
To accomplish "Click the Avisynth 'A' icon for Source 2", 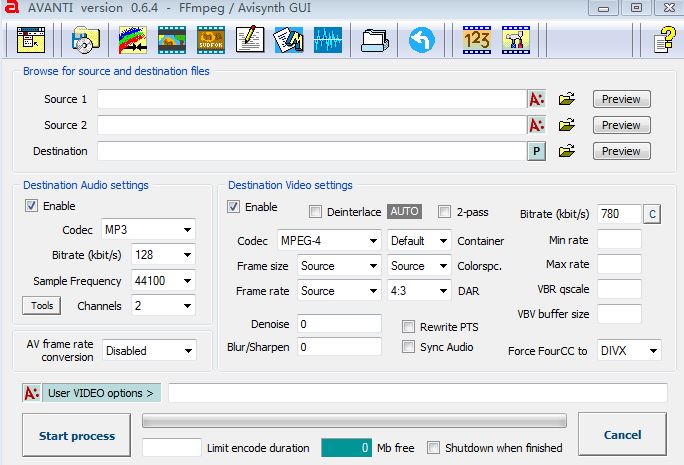I will 537,125.
